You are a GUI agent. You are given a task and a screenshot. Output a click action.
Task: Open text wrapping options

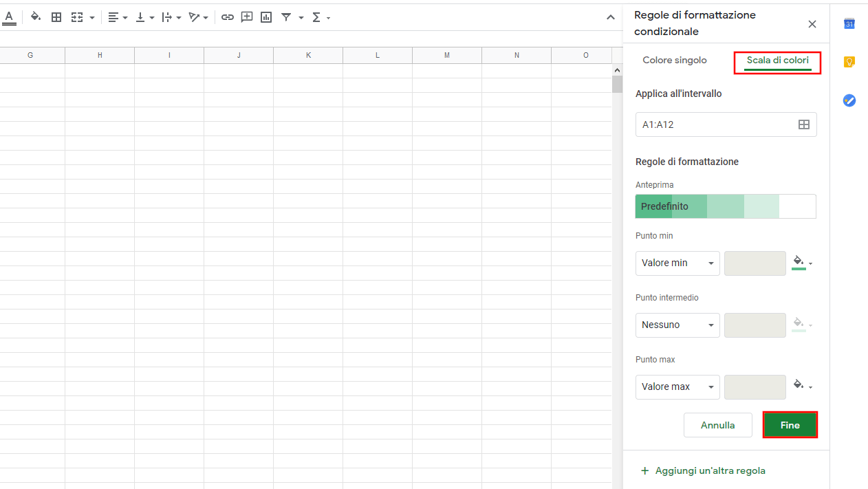point(171,17)
